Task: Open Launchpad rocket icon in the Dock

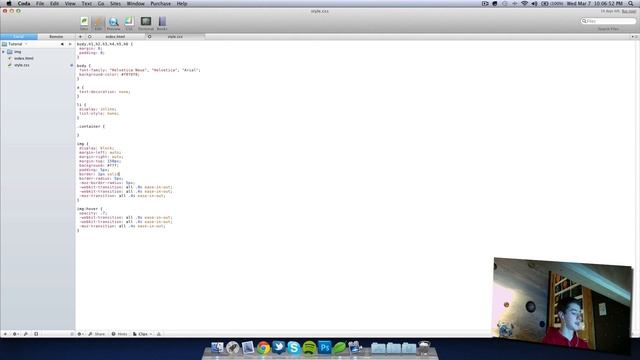Action: pos(233,348)
